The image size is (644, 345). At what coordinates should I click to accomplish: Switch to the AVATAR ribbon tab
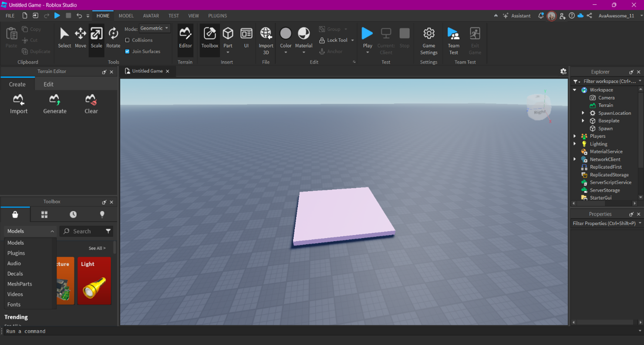(x=151, y=16)
